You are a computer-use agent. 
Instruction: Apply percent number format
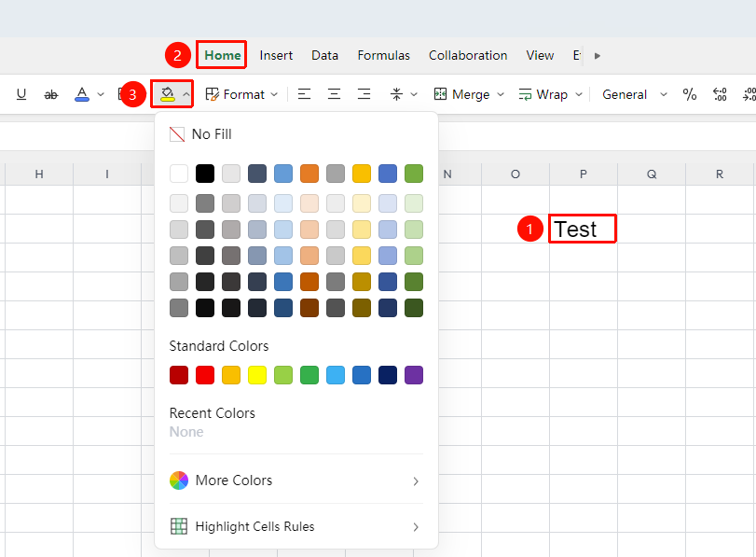point(690,94)
